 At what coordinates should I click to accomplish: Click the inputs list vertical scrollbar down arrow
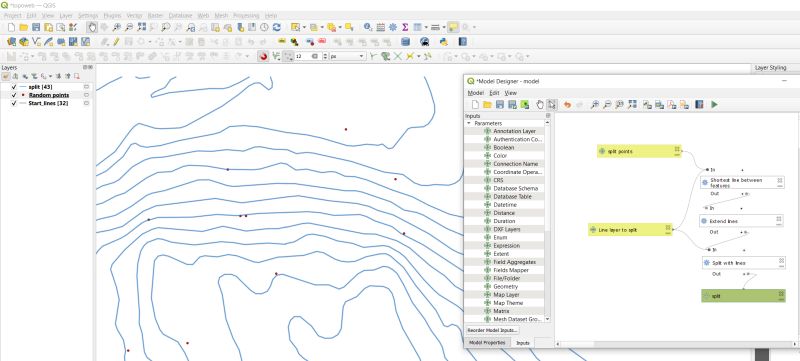pos(548,319)
